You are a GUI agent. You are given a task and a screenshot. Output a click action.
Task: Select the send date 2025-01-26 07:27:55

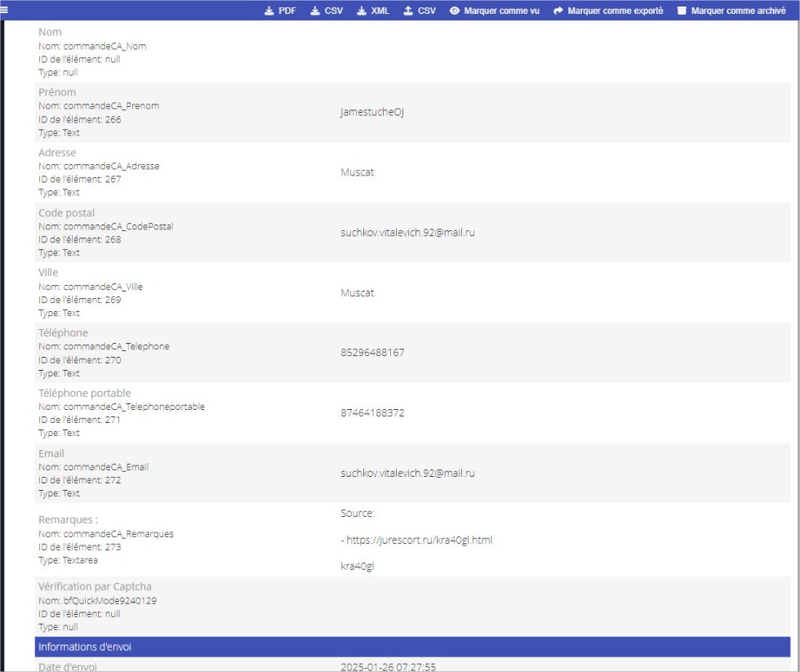389,667
